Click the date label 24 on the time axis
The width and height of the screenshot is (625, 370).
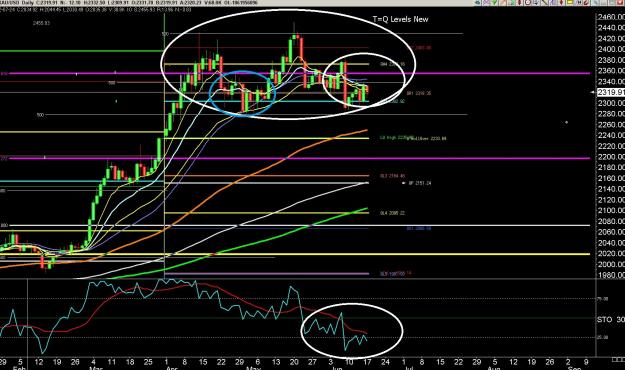pyautogui.click(x=385, y=362)
